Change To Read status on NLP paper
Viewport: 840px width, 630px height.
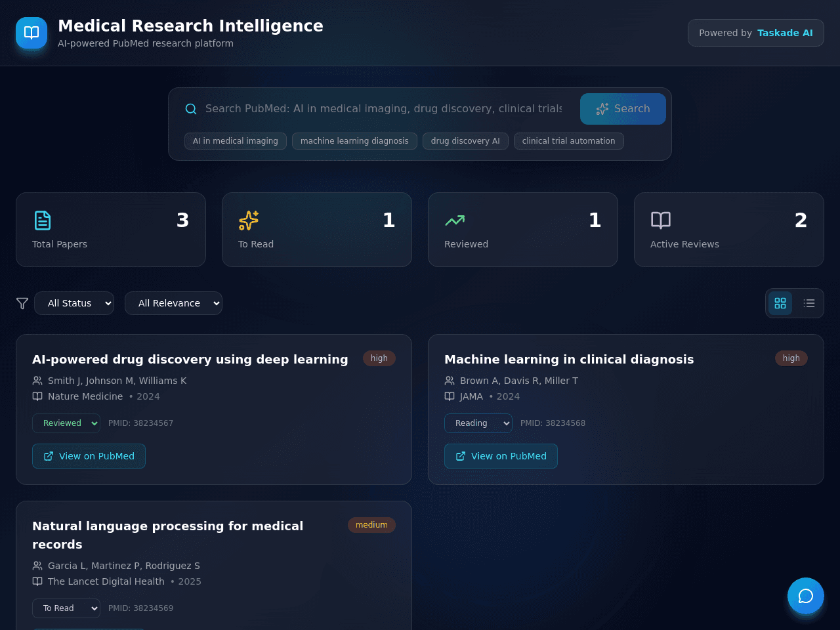[x=66, y=608]
